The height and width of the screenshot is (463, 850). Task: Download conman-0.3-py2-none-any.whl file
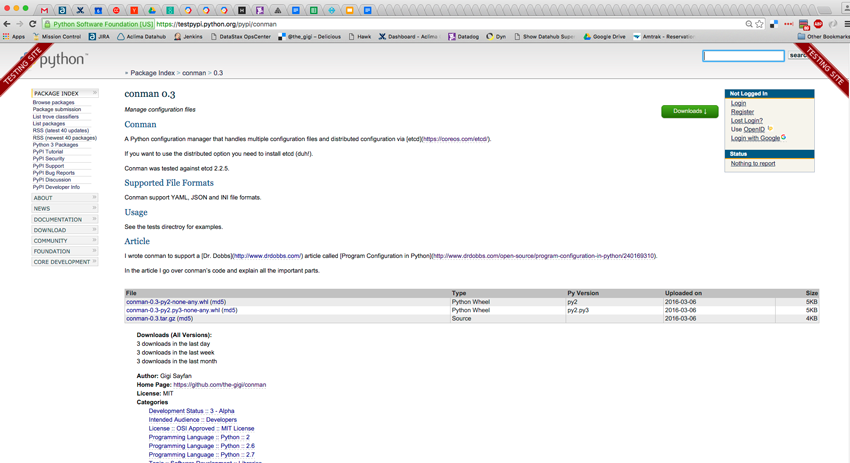pos(167,301)
